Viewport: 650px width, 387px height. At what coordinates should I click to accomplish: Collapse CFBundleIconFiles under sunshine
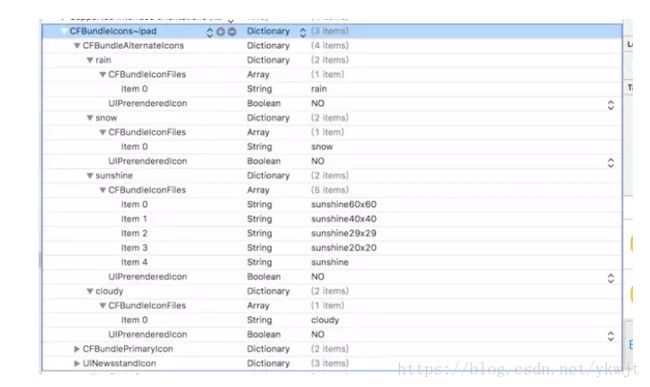coord(103,190)
